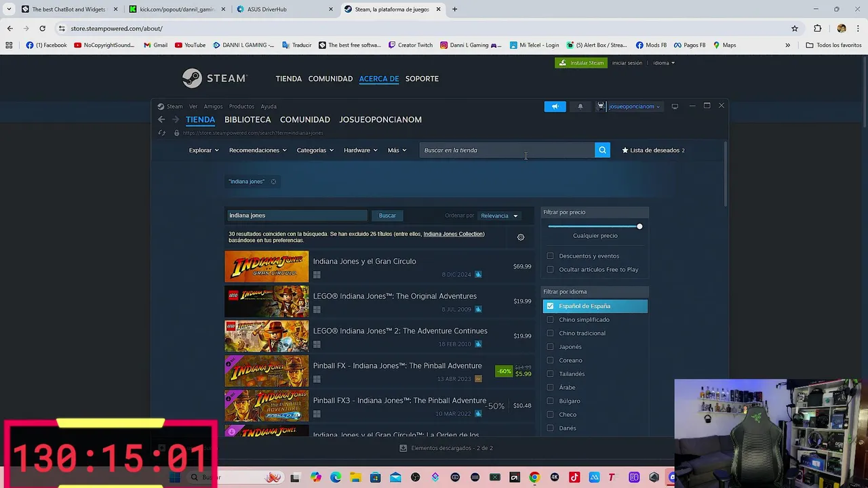Remove the "indiana jones" search tag

(273, 182)
